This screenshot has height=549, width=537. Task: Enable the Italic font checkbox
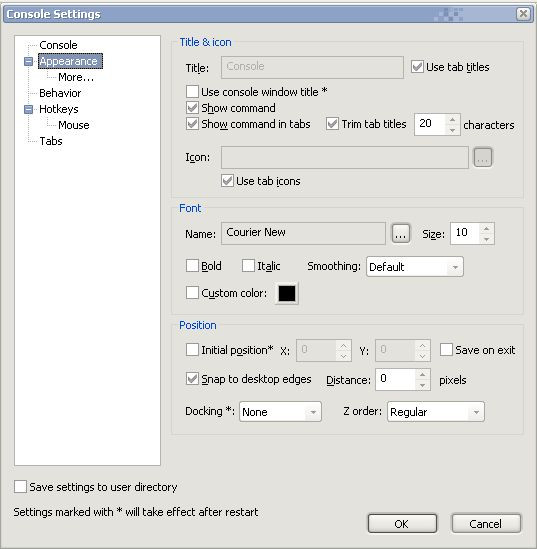click(248, 265)
